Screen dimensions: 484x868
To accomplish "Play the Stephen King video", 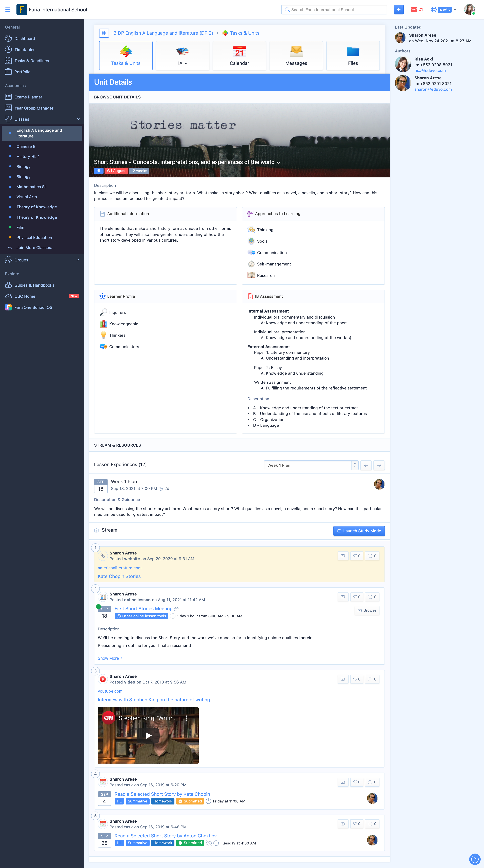I will 148,735.
